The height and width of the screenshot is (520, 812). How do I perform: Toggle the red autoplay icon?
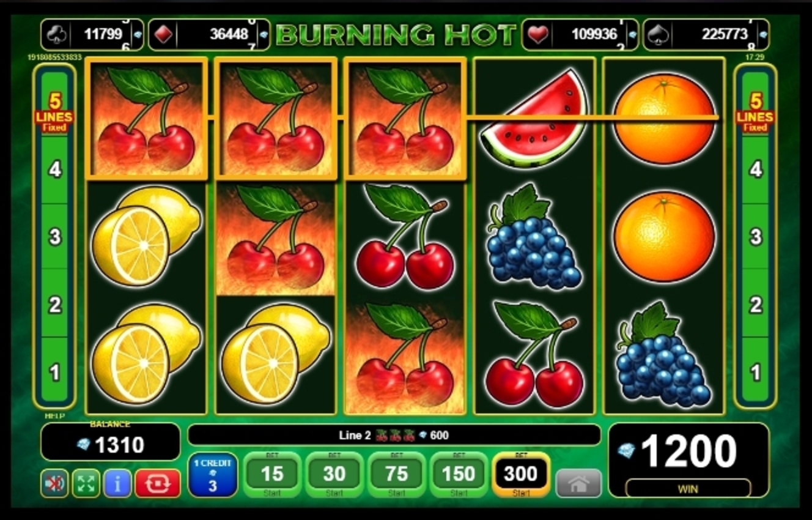(x=158, y=483)
